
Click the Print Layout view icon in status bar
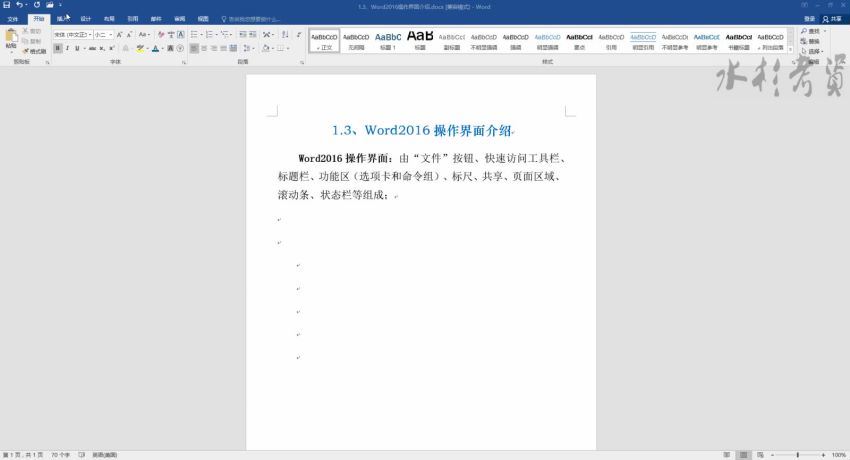pos(744,455)
